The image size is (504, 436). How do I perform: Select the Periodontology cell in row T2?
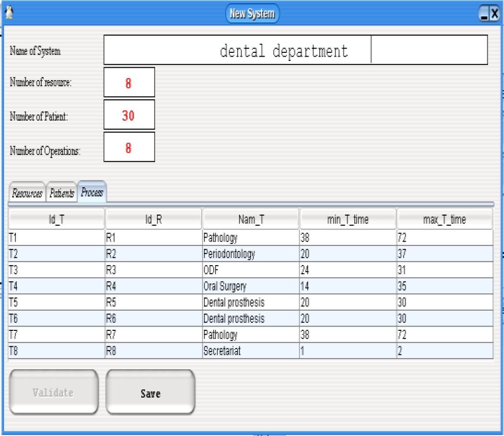coord(251,254)
